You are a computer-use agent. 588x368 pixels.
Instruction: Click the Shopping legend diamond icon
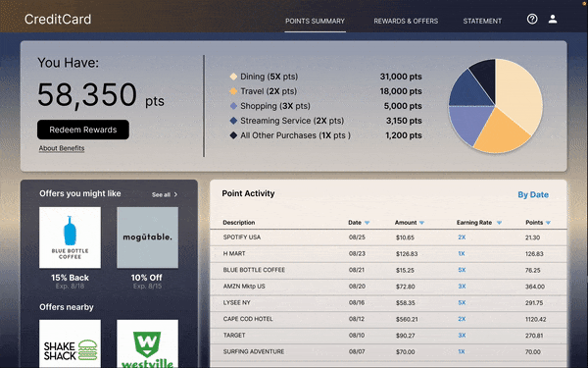pyautogui.click(x=233, y=106)
